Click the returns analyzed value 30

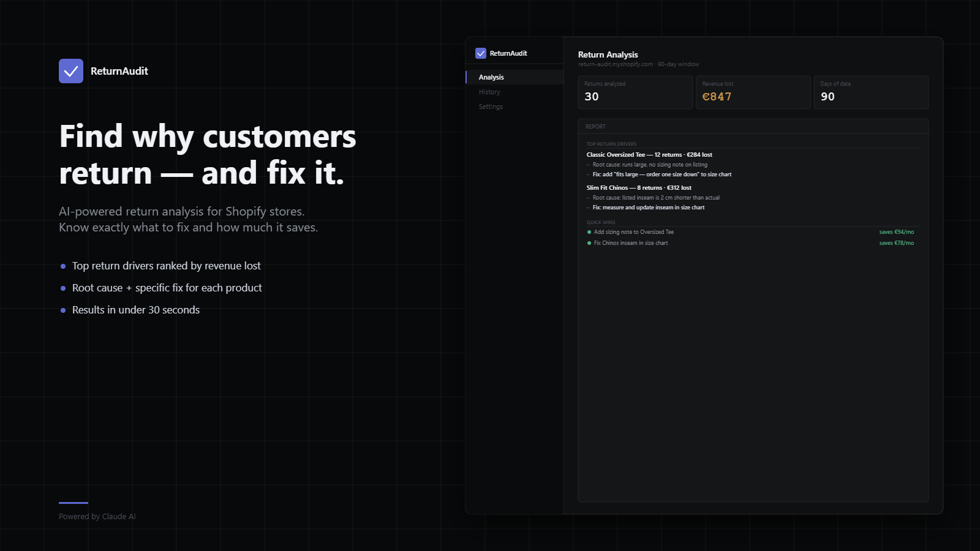pos(592,97)
